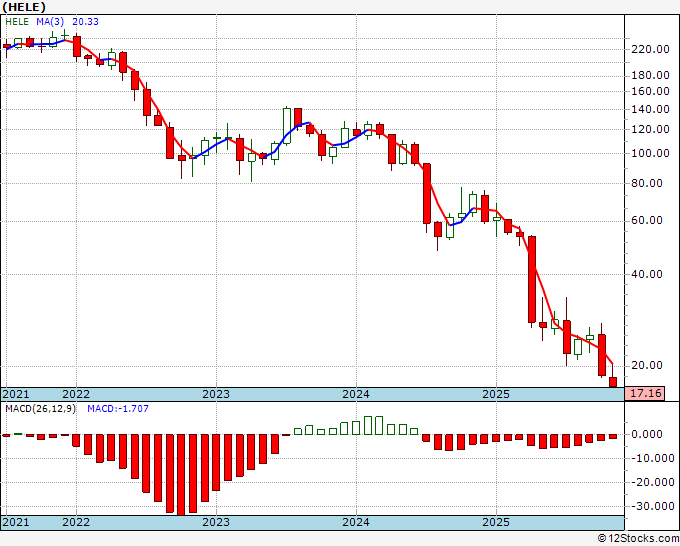The height and width of the screenshot is (546, 680).
Task: Click the 0.000 MACD axis label
Action: point(647,434)
